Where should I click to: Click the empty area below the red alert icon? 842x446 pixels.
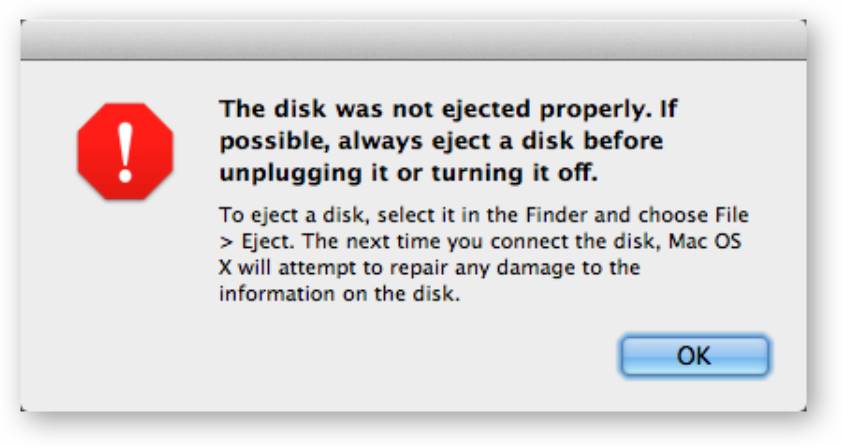pyautogui.click(x=125, y=279)
